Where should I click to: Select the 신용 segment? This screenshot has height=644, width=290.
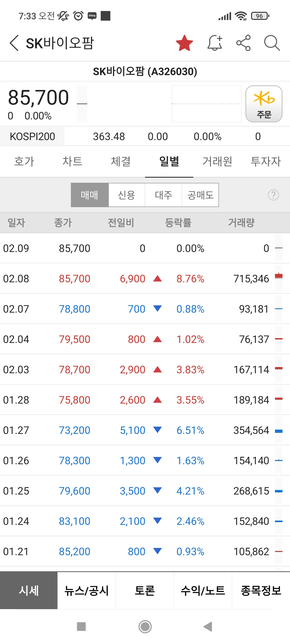[127, 195]
